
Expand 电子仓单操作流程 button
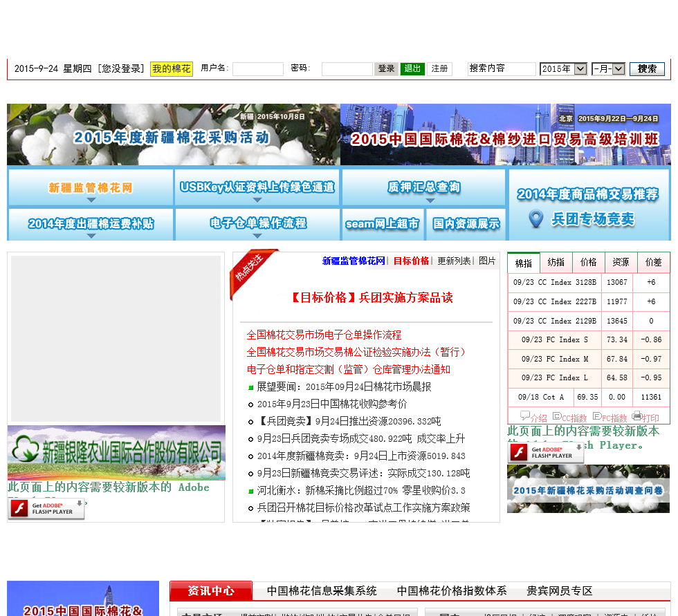click(x=257, y=224)
